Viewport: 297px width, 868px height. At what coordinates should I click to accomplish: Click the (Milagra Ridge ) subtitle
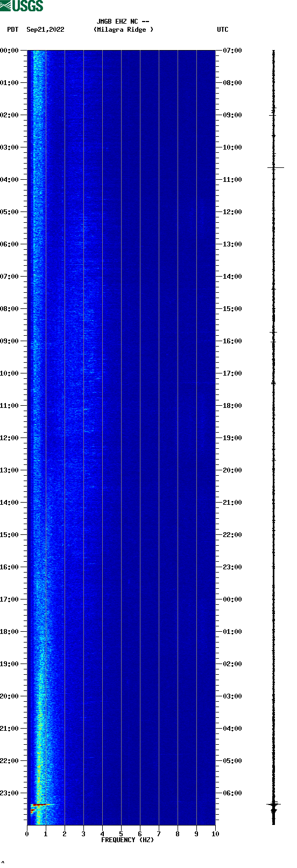click(123, 30)
